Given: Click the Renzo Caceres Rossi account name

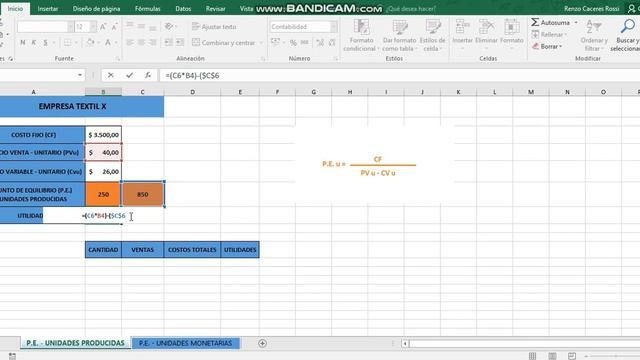Looking at the screenshot, I should (x=591, y=9).
